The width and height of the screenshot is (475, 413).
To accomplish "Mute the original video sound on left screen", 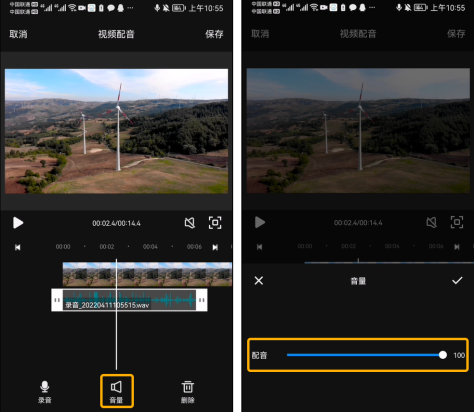I will coord(190,223).
